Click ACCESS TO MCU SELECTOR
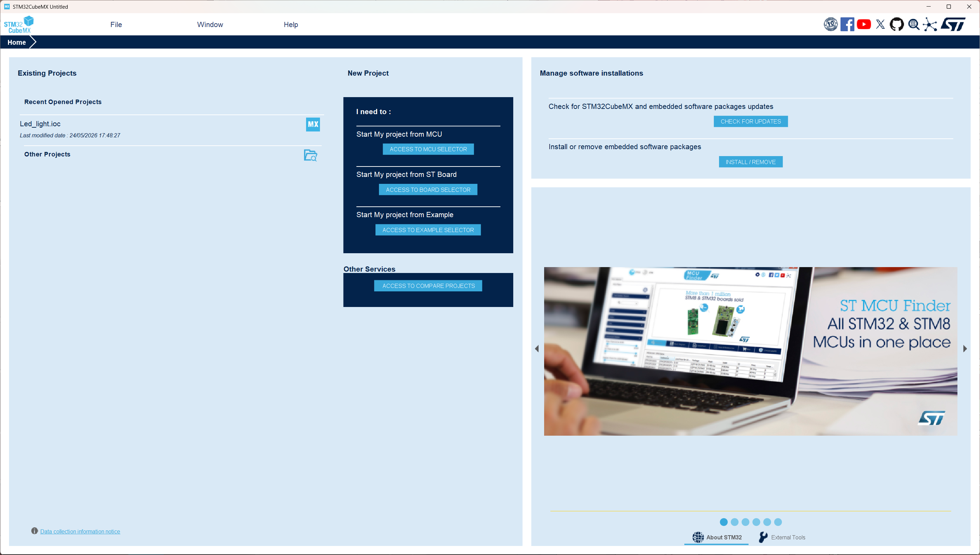This screenshot has width=980, height=555. coord(428,149)
